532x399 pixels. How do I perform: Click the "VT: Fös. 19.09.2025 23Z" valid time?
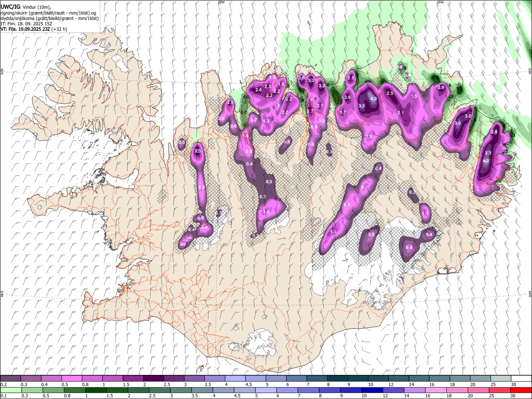[x=25, y=29]
